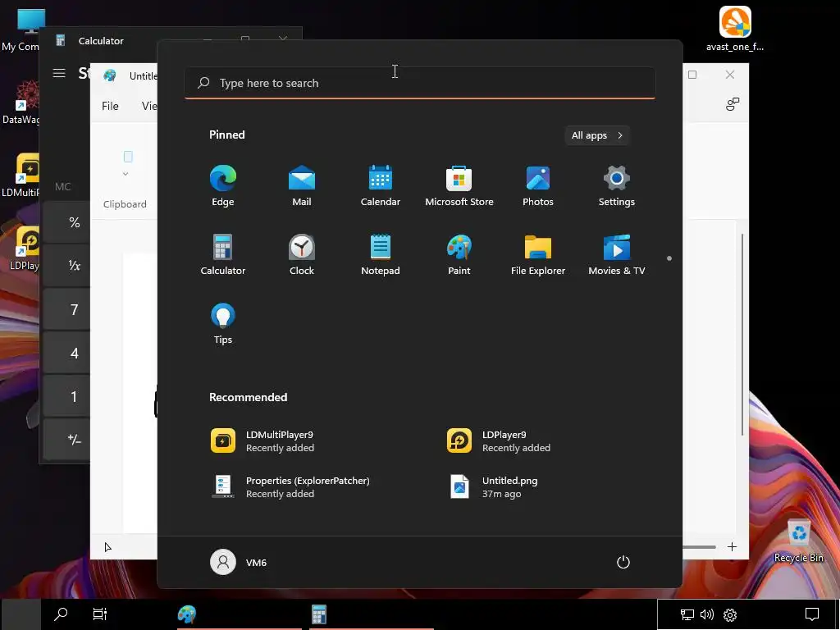The height and width of the screenshot is (630, 840).
Task: Select the avast_one_f... desktop icon
Action: [x=735, y=29]
